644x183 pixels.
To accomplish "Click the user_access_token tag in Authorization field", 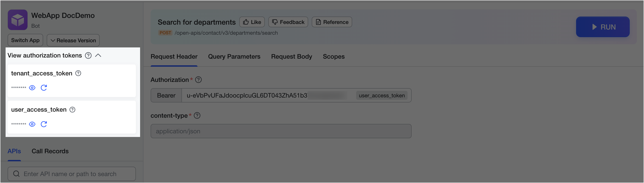I will [381, 95].
